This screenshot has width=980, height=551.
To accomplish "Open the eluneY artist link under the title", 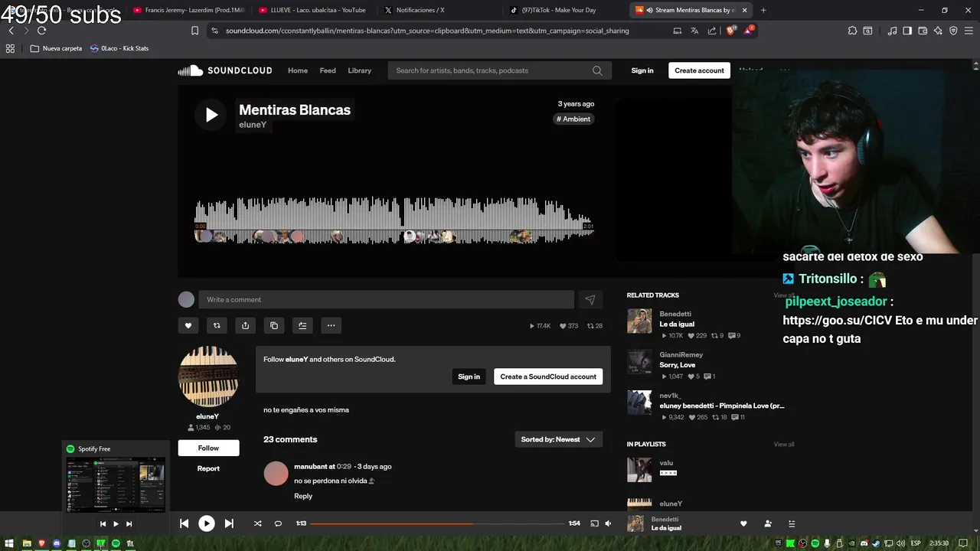I will click(x=253, y=125).
